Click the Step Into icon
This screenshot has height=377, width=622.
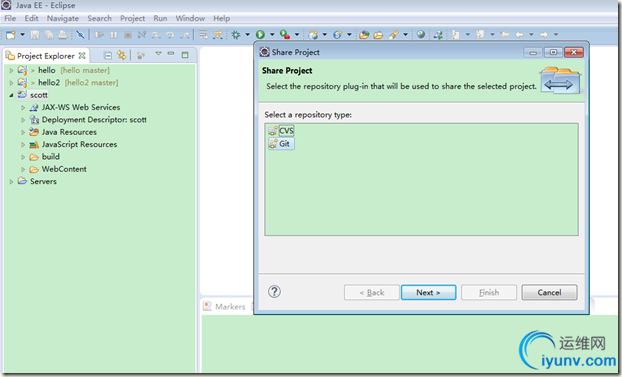tap(156, 35)
